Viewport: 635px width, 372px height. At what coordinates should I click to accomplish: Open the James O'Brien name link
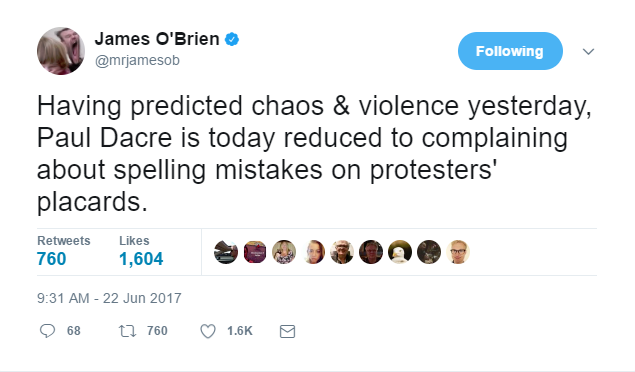tap(157, 39)
